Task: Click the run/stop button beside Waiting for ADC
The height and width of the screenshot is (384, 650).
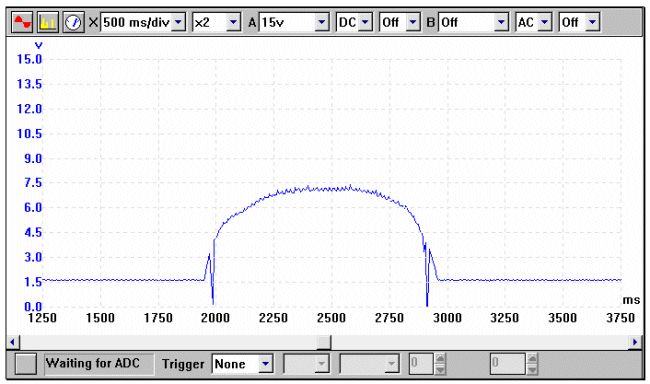Action: click(26, 364)
